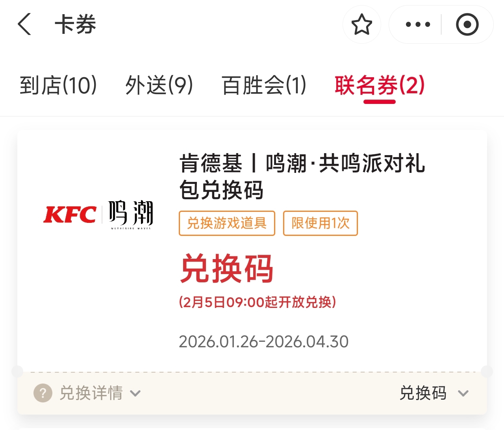Open the three-dots more menu
The height and width of the screenshot is (430, 504).
click(418, 24)
